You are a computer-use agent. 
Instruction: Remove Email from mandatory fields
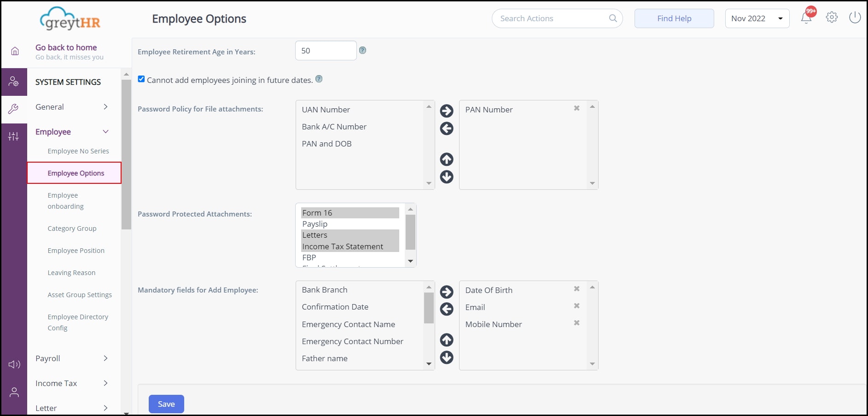577,306
